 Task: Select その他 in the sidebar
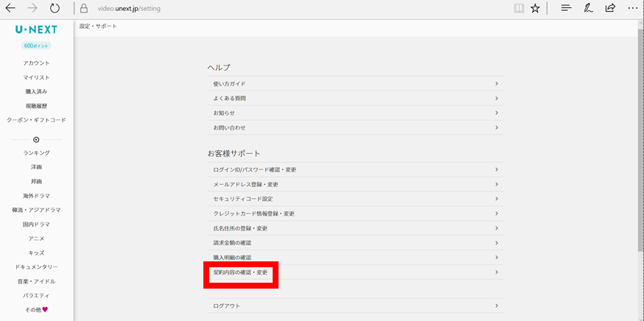click(33, 309)
